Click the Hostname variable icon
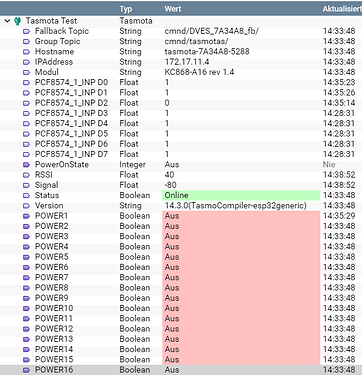 [x=26, y=52]
